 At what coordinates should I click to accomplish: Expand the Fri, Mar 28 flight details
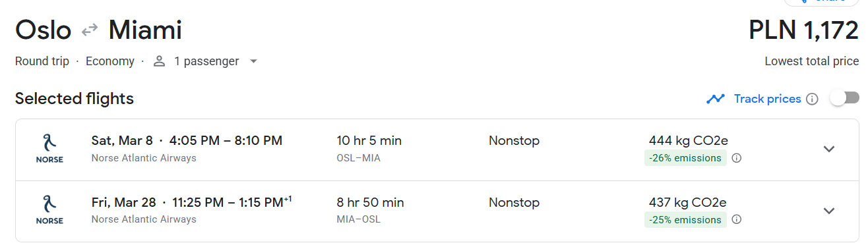tap(829, 211)
